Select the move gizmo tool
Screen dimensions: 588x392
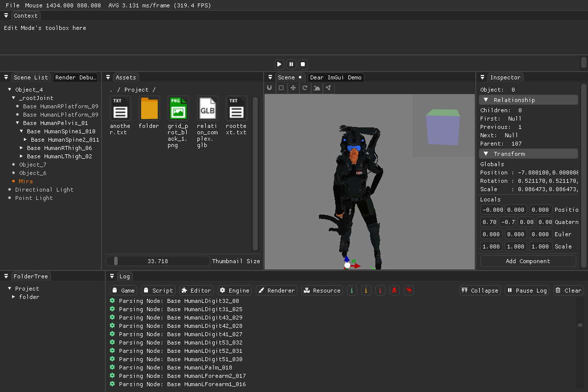[x=294, y=88]
